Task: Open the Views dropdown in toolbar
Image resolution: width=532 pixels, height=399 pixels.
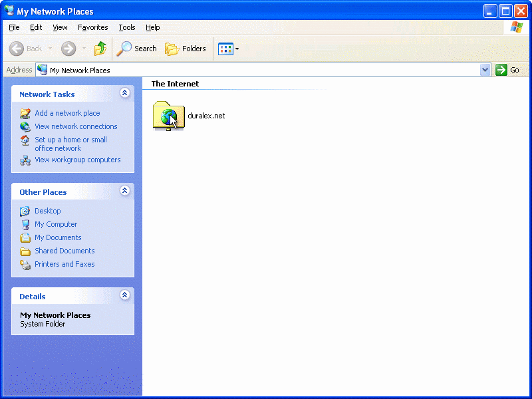Action: click(x=229, y=49)
